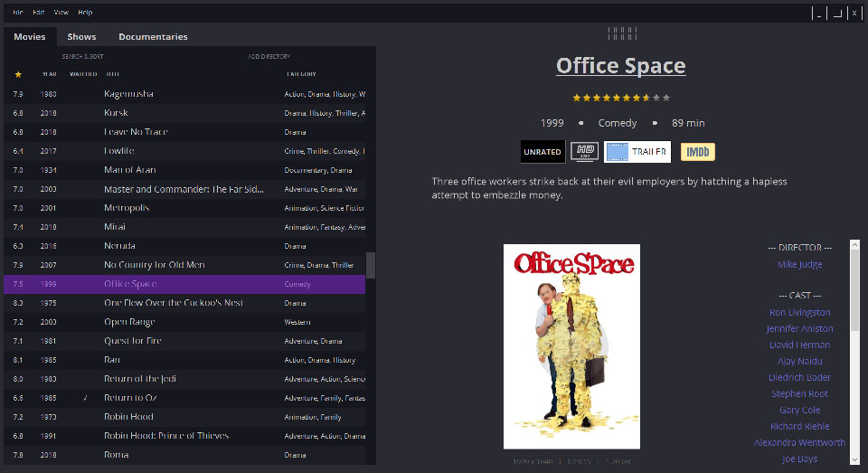Select the highlighted Office Space row

coord(184,284)
